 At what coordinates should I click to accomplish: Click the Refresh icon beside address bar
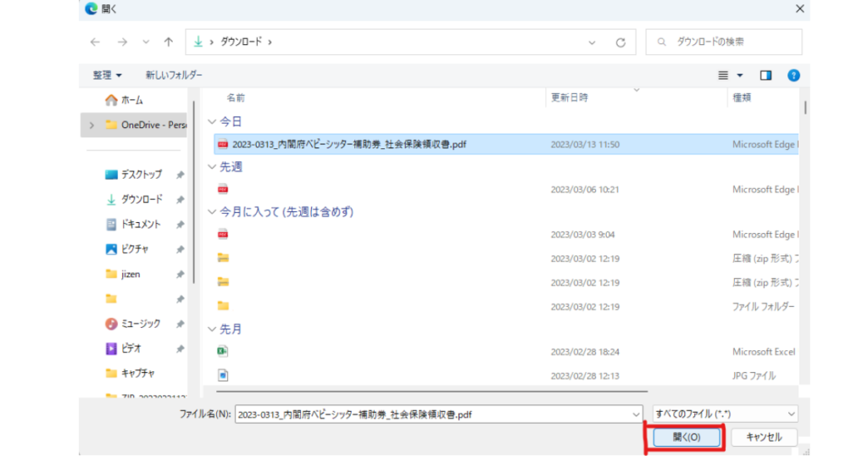pos(620,42)
